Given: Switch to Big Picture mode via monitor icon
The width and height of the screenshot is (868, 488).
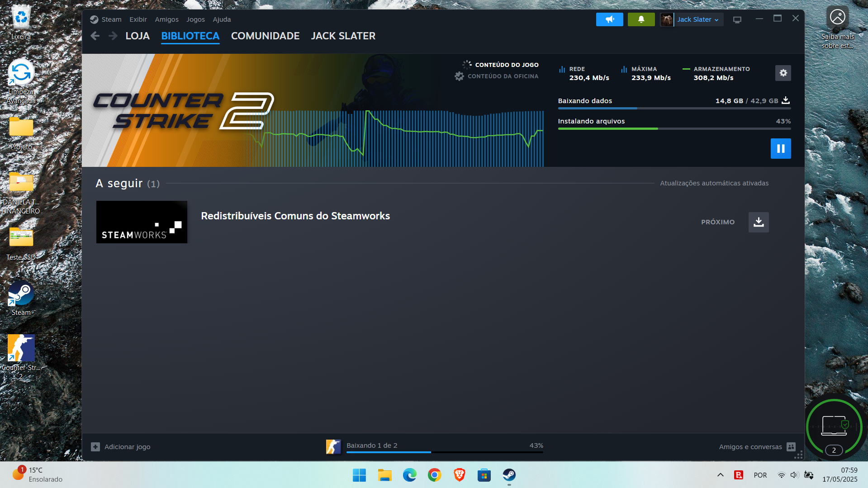Looking at the screenshot, I should 737,20.
